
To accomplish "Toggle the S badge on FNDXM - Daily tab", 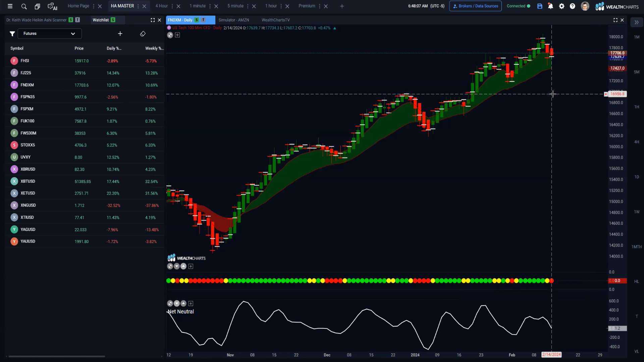I will click(197, 20).
